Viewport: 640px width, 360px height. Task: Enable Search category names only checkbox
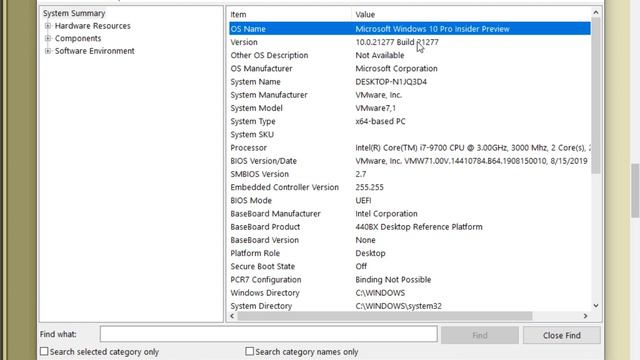coord(249,351)
